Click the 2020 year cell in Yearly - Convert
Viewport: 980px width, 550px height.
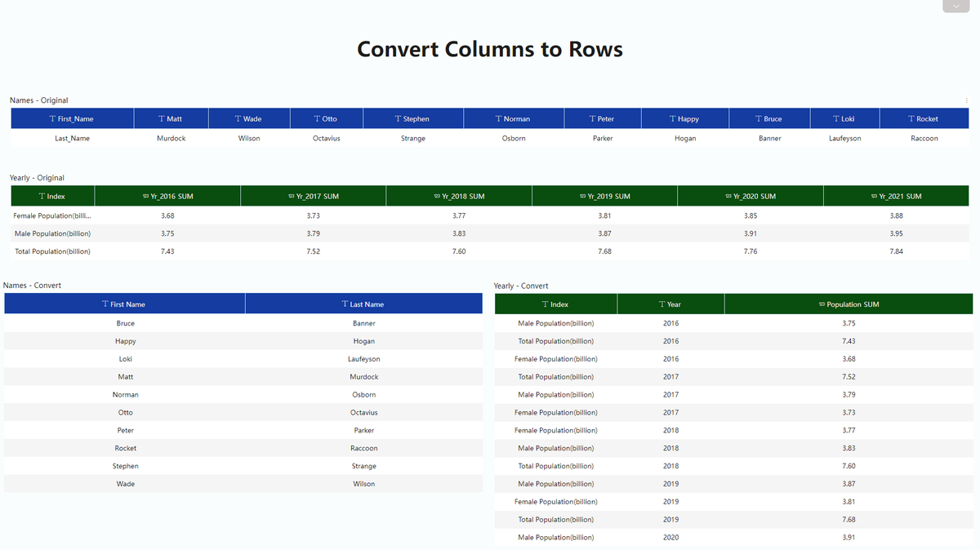670,538
